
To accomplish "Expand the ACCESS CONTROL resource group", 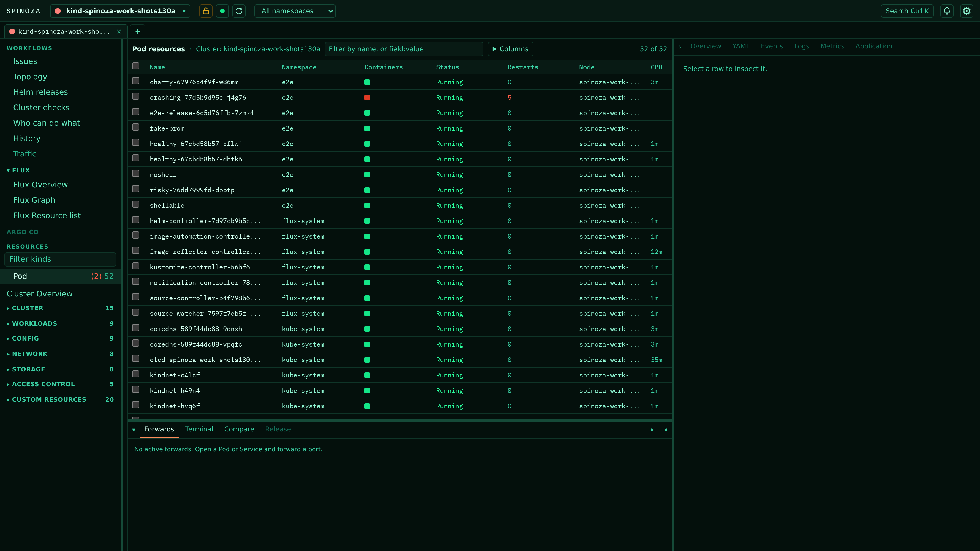I will tap(60, 384).
